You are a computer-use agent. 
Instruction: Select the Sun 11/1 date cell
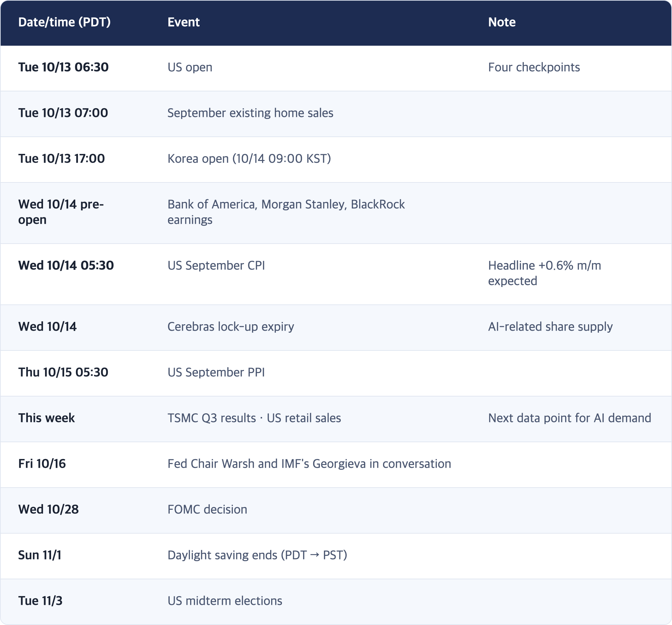pos(40,555)
